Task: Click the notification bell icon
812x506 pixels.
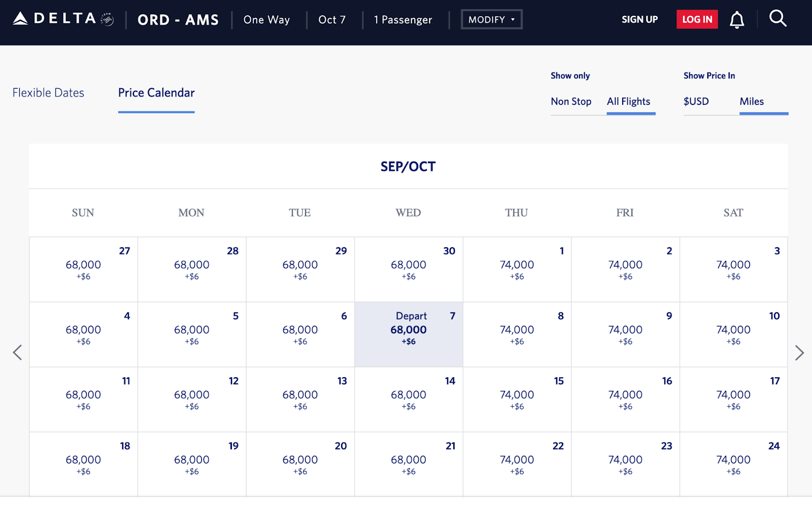Action: coord(737,19)
